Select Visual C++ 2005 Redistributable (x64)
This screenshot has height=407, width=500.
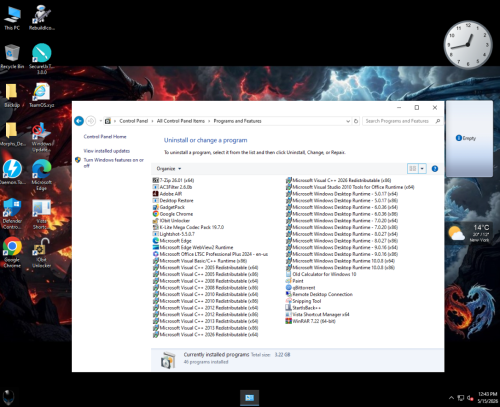point(205,267)
